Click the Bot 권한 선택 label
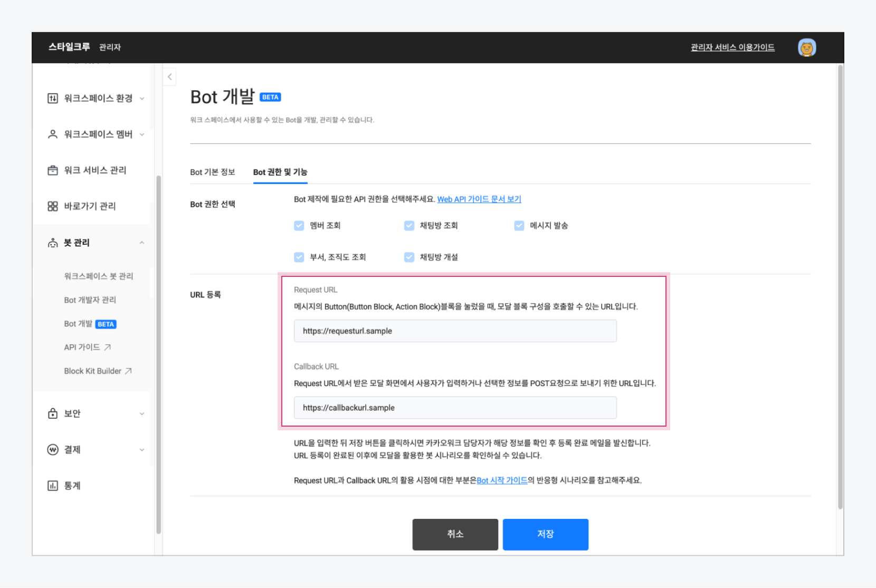Screen dimensions: 876x588 (213, 205)
